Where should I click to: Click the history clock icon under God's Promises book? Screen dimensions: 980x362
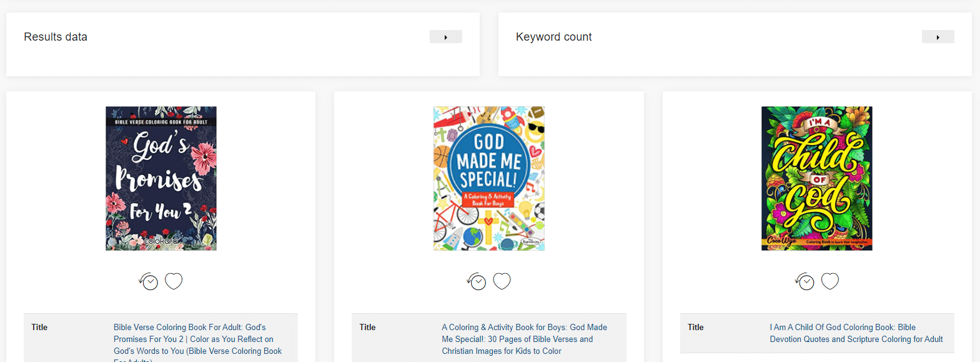(x=149, y=281)
